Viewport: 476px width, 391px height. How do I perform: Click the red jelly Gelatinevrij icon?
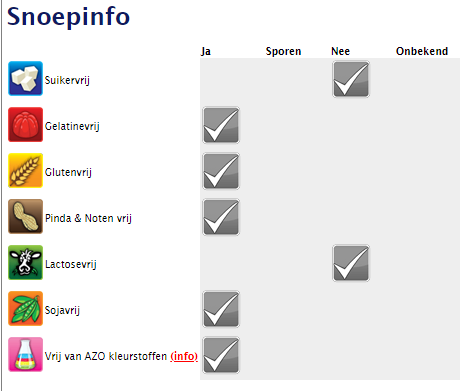pos(25,124)
